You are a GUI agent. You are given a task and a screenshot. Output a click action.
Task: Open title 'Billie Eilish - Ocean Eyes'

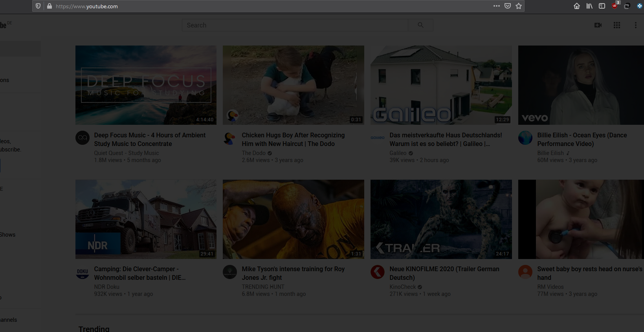click(x=582, y=139)
